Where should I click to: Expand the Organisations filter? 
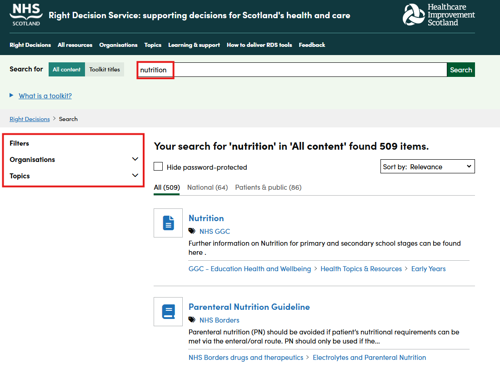73,159
